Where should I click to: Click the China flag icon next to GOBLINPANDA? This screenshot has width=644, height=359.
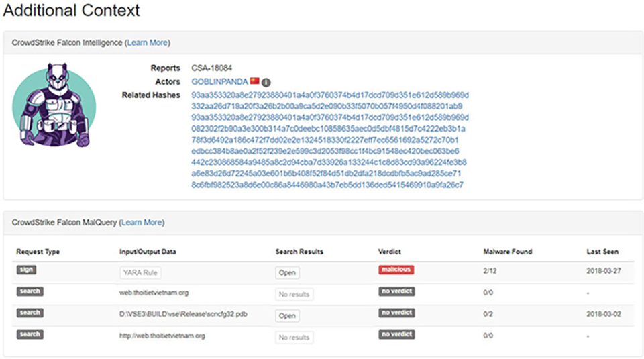pyautogui.click(x=255, y=81)
